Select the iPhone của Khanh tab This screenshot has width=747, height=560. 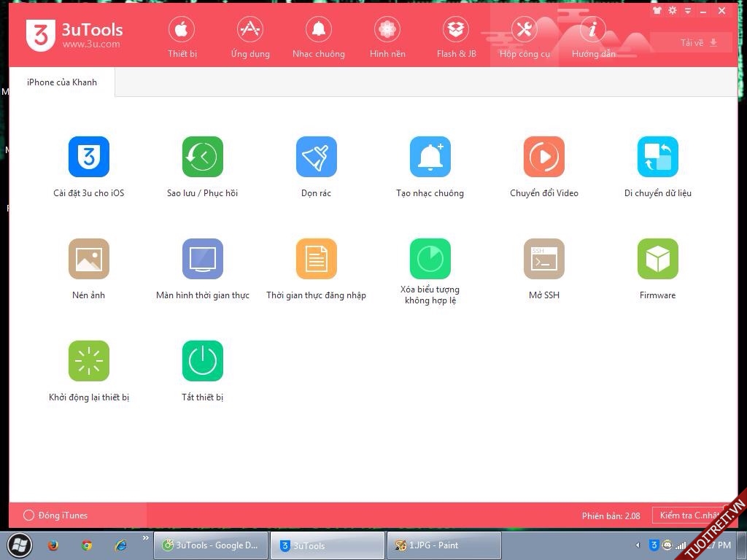tap(62, 82)
